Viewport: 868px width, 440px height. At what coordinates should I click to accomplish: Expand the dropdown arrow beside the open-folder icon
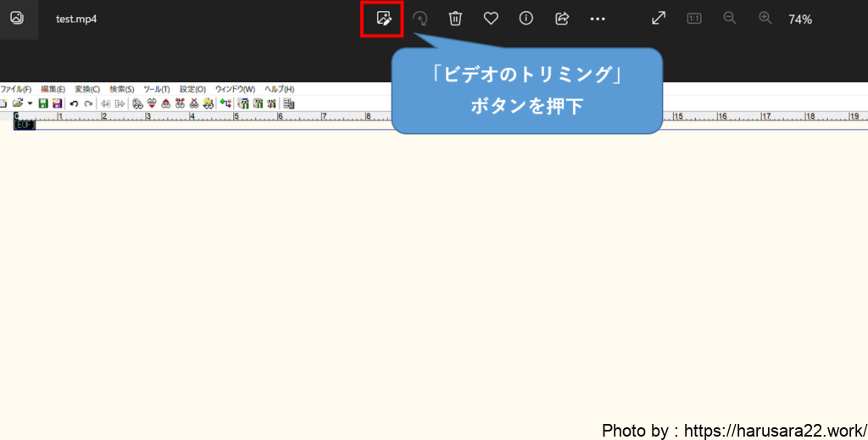coord(31,103)
